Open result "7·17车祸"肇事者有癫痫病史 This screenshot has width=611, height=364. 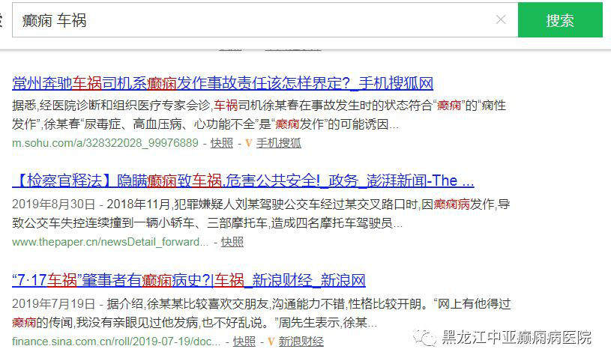point(189,280)
